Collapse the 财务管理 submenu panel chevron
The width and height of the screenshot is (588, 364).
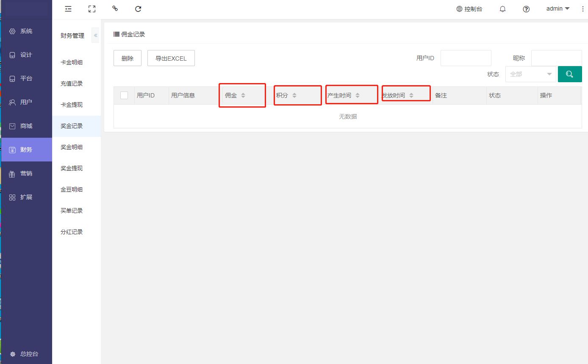coord(95,36)
